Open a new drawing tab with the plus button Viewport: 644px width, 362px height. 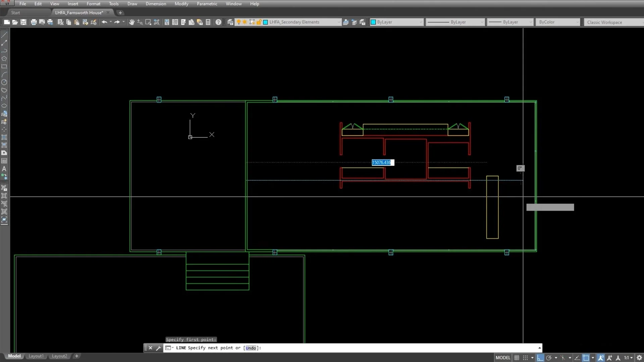point(120,13)
